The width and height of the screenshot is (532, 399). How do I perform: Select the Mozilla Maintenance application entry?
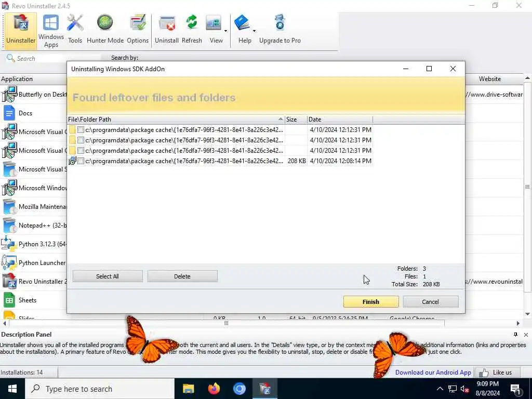click(34, 207)
